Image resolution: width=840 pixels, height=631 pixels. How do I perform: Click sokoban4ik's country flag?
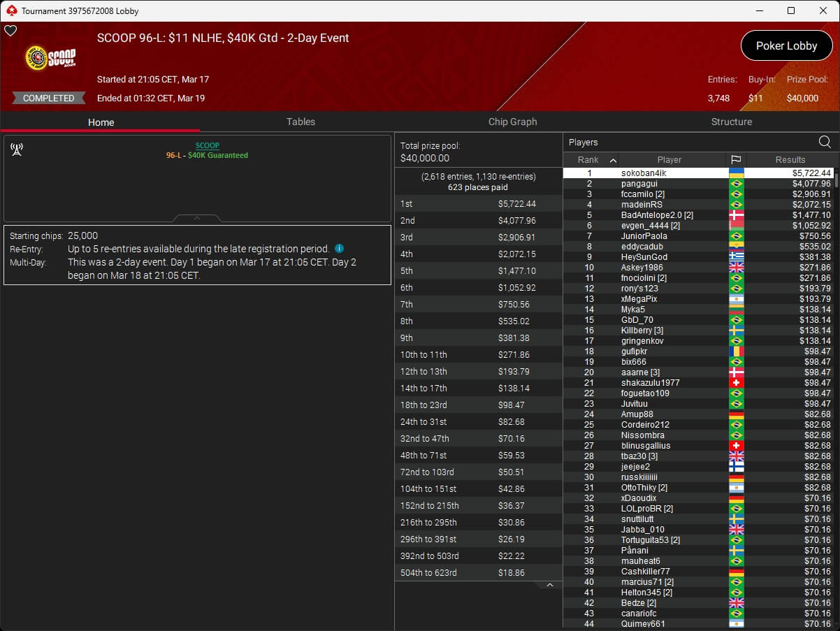[736, 173]
